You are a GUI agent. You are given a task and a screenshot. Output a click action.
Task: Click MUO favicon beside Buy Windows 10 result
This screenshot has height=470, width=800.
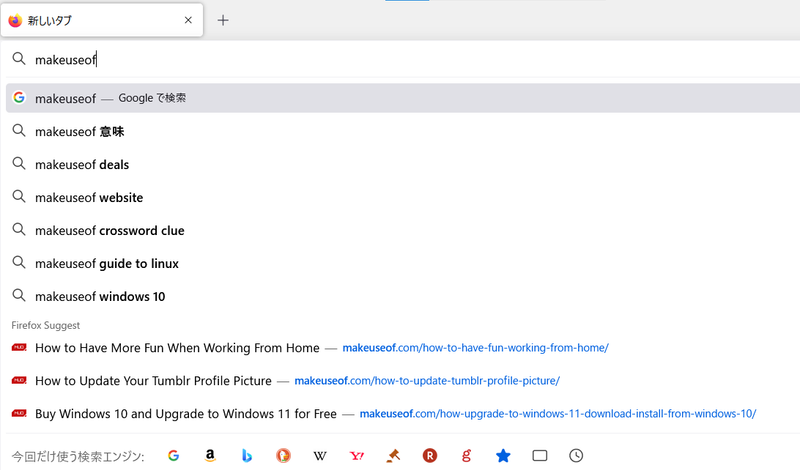click(19, 413)
